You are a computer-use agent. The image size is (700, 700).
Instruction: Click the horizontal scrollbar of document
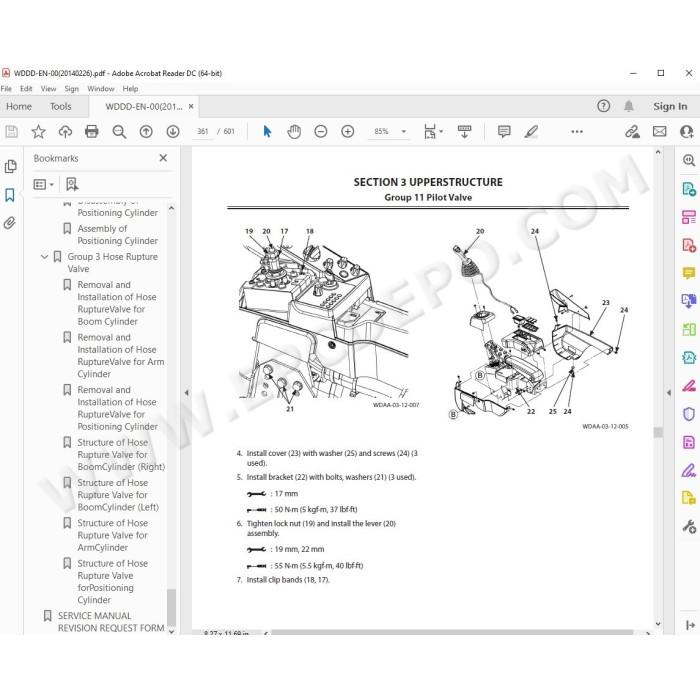point(452,632)
